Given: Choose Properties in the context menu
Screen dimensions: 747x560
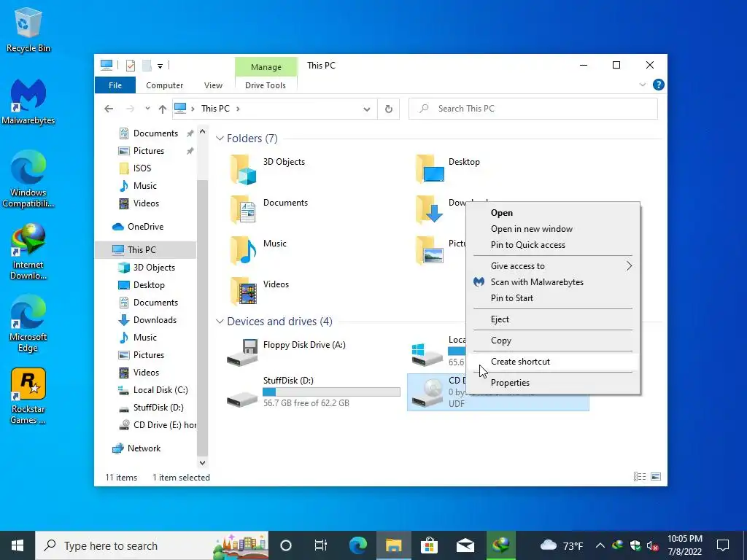Looking at the screenshot, I should (553, 382).
